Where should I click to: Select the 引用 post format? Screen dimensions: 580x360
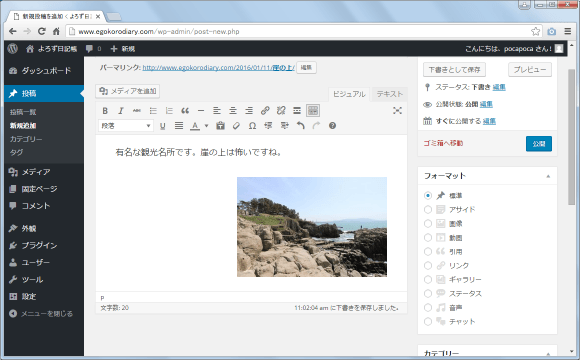point(428,252)
